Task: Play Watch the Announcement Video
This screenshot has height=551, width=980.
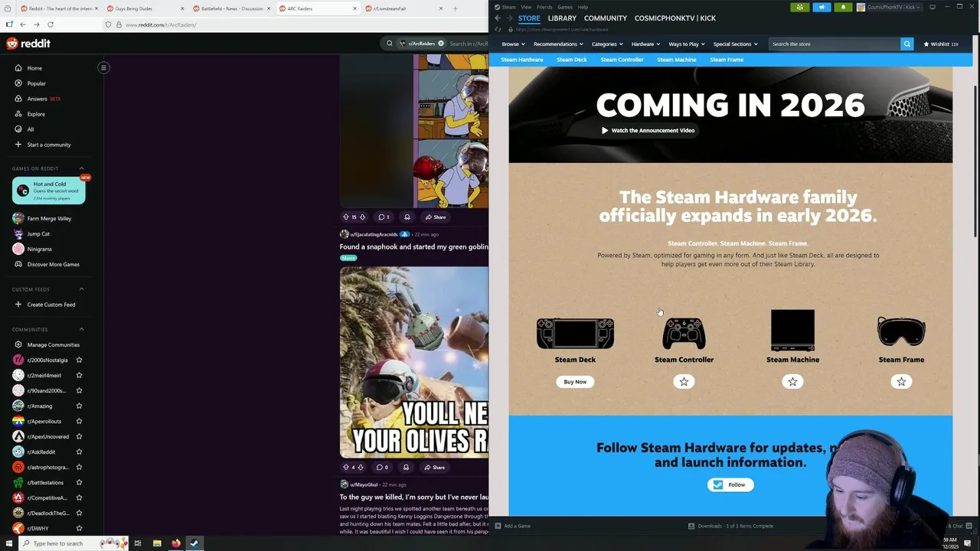Action: 648,130
